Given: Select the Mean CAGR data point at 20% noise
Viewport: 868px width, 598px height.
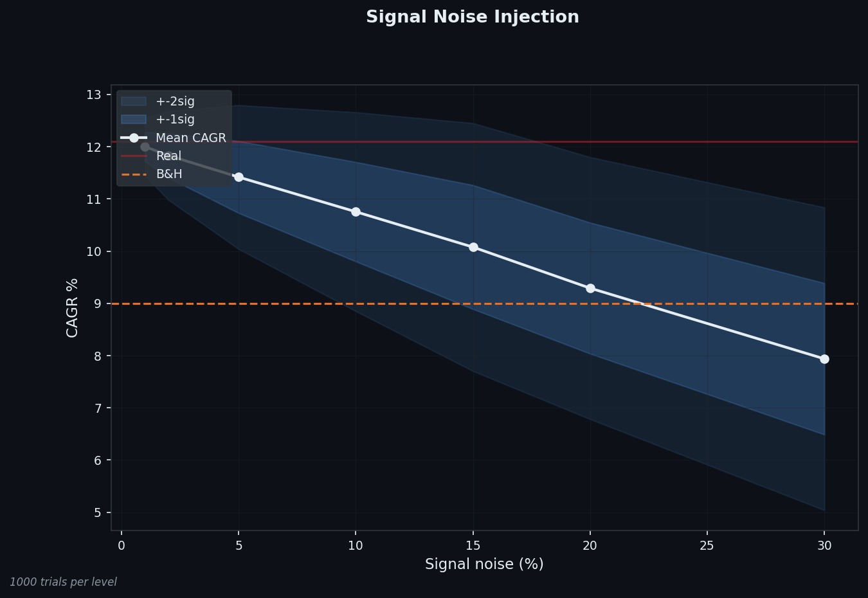Looking at the screenshot, I should coord(590,288).
